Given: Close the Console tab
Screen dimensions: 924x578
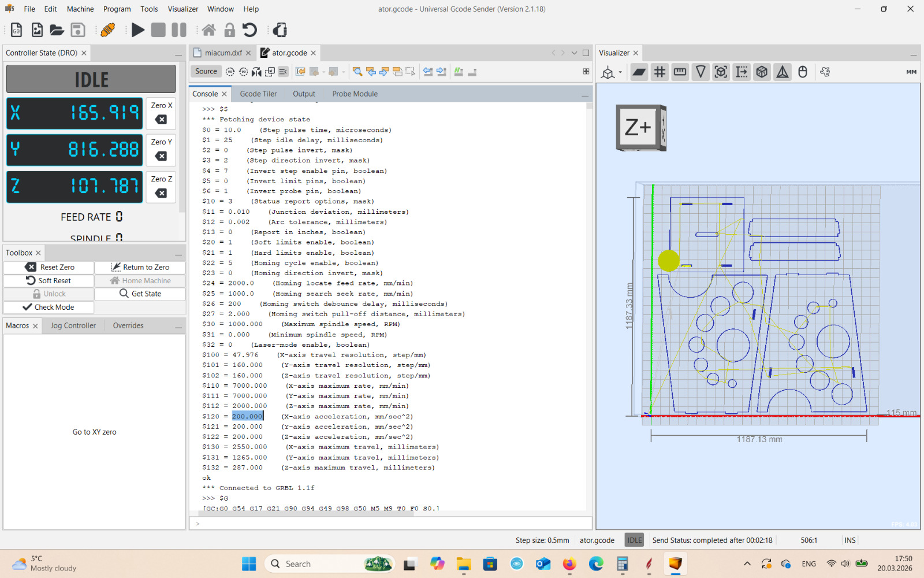Looking at the screenshot, I should [225, 94].
